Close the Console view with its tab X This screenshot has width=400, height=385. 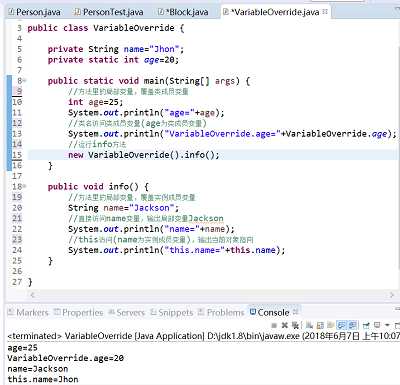click(295, 312)
